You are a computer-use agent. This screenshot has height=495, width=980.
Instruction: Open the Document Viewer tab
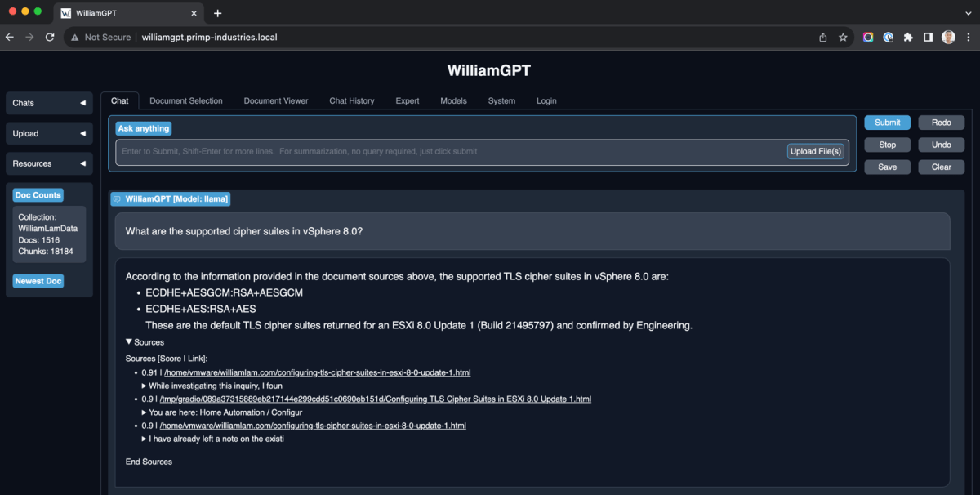pyautogui.click(x=276, y=100)
